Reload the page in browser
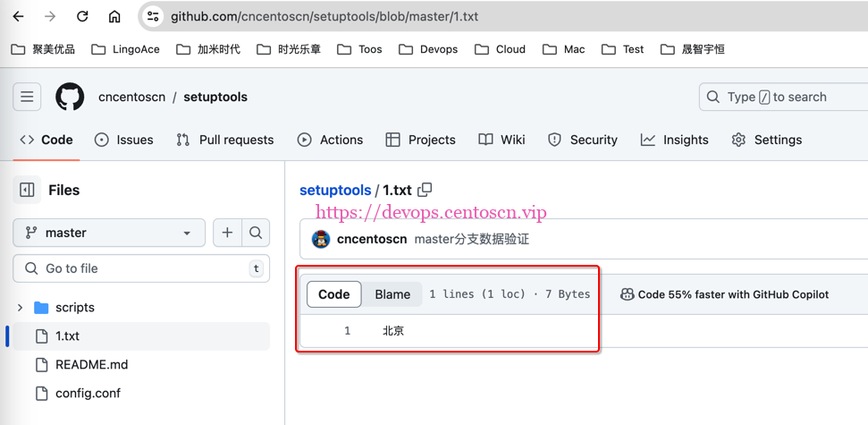 point(82,16)
